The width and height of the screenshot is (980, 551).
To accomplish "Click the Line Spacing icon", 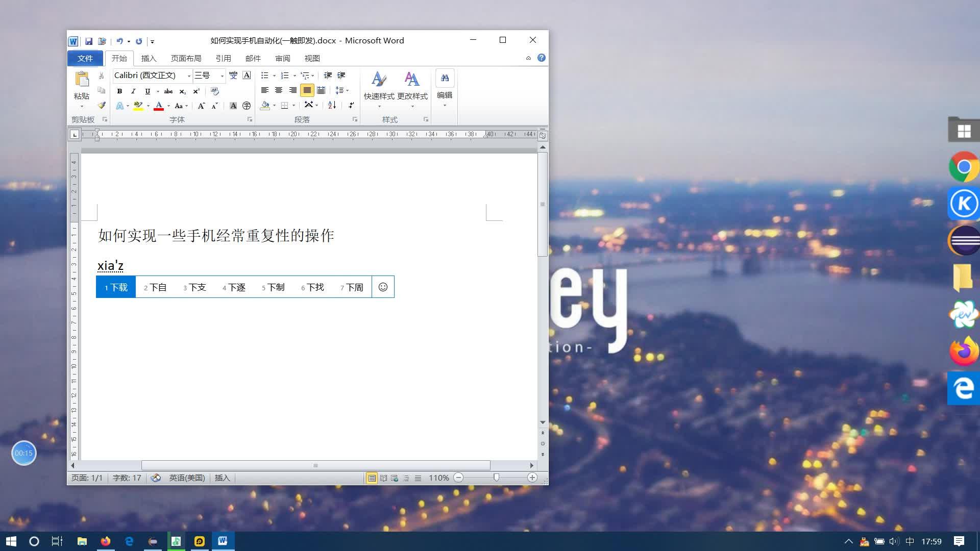I will (340, 90).
